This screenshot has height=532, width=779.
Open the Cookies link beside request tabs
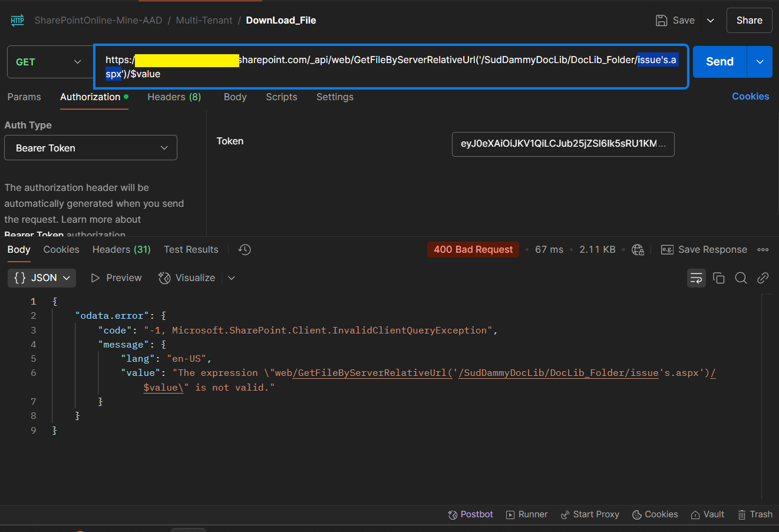click(750, 97)
